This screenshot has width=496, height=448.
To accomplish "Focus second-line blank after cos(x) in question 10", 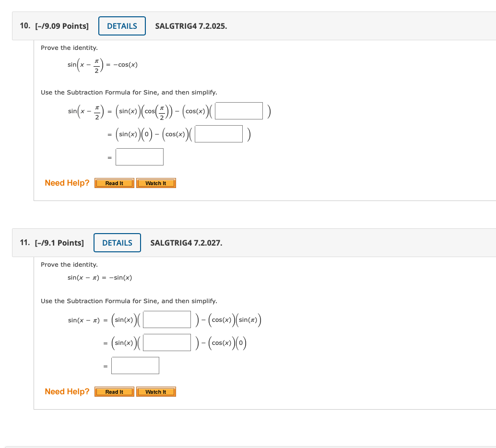I will click(x=219, y=134).
